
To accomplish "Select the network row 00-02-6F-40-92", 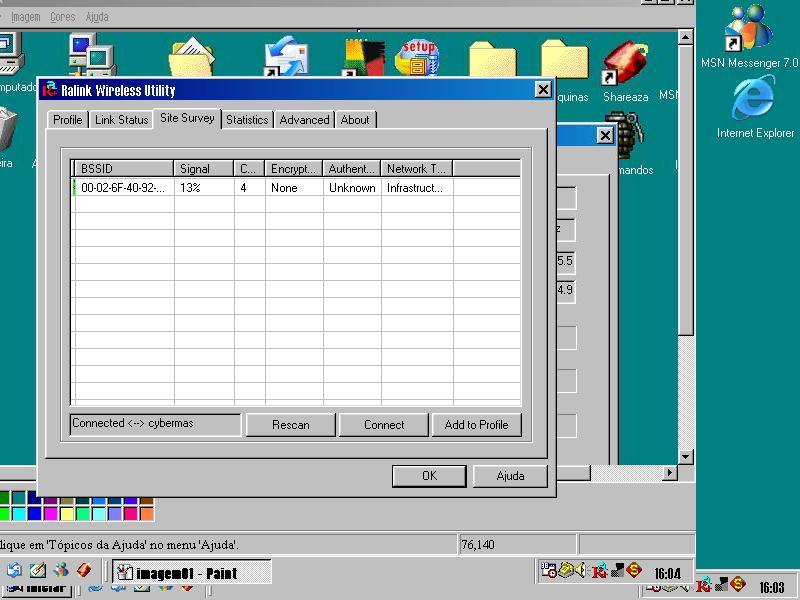I will (x=296, y=188).
